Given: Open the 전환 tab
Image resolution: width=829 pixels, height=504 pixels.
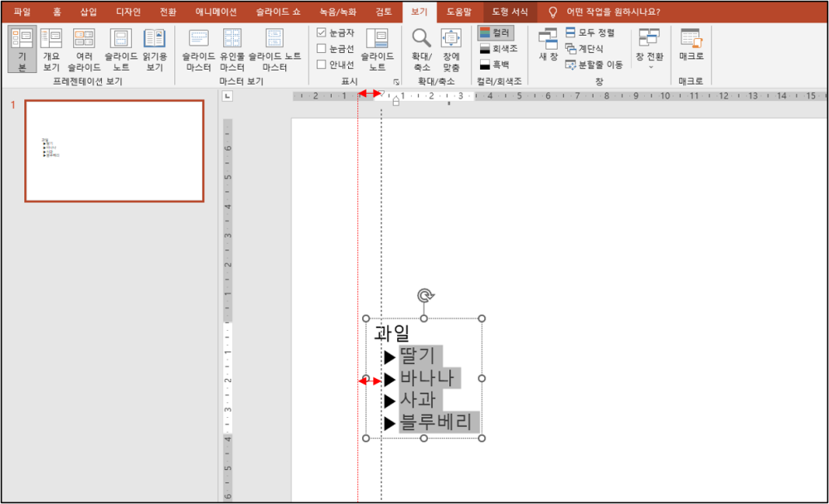Looking at the screenshot, I should tap(167, 12).
